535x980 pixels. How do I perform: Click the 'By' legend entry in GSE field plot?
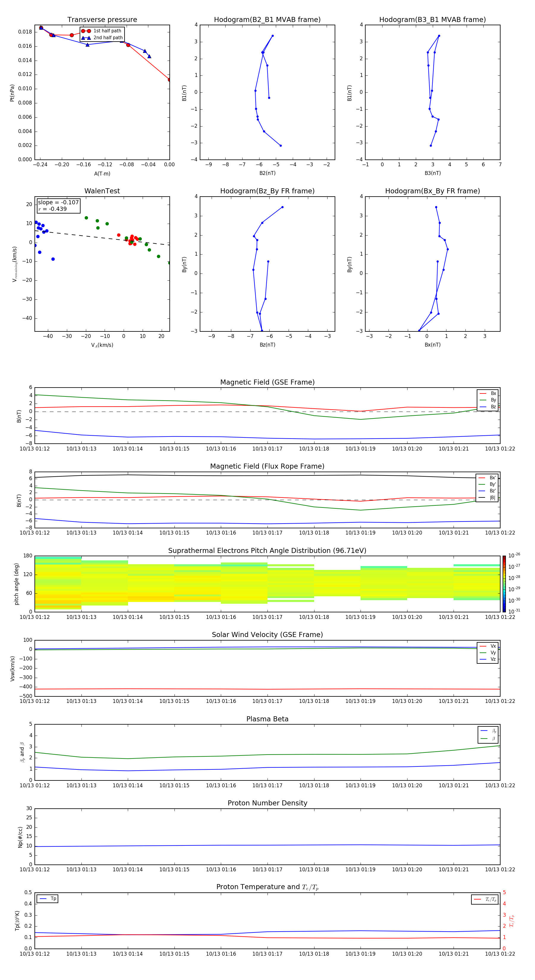coord(488,400)
